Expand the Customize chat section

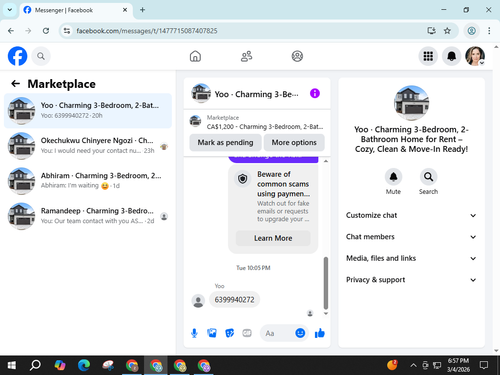[x=411, y=215]
